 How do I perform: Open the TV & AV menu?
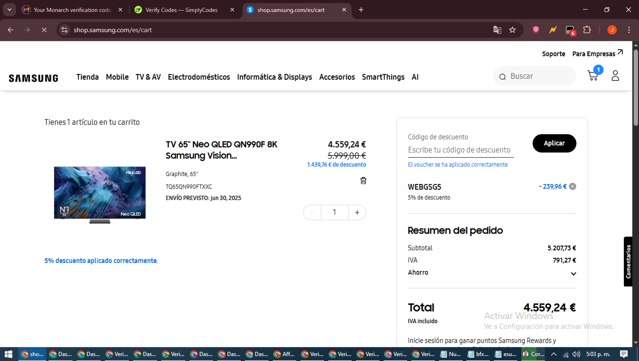[x=148, y=77]
